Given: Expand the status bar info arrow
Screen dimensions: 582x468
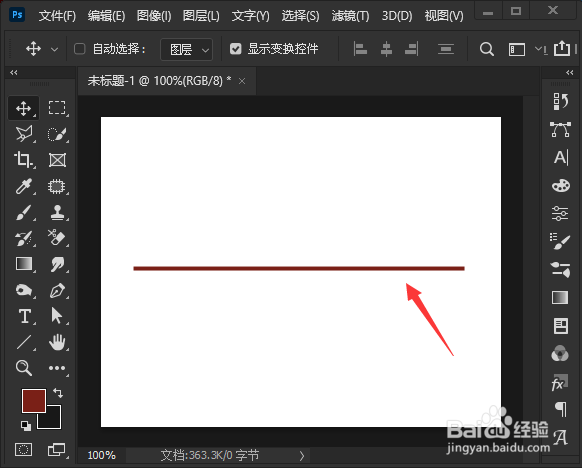Looking at the screenshot, I should point(302,456).
